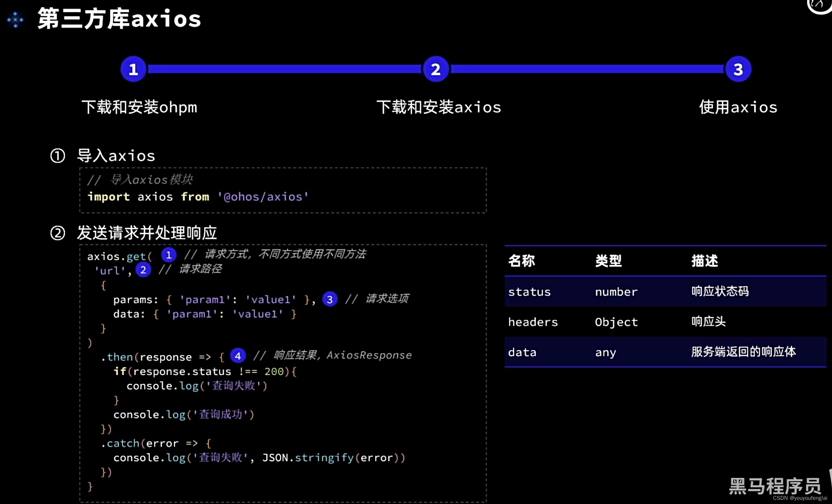Click the "any" type cell in the table
This screenshot has width=832, height=504.
[606, 353]
